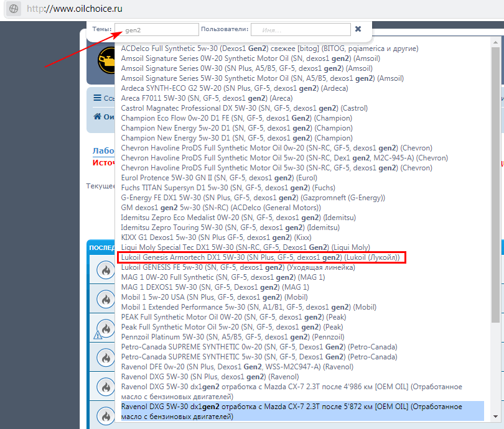Select the Fuchs TITAN Supersyn D1 5w-30 item
Screen dimensions: 504x429
tap(225, 188)
